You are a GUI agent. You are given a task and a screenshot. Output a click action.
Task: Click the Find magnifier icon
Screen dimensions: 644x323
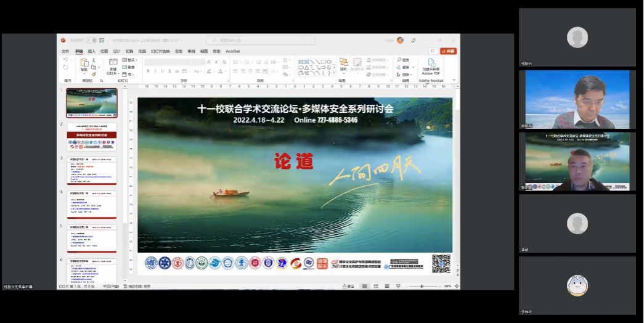(x=399, y=60)
